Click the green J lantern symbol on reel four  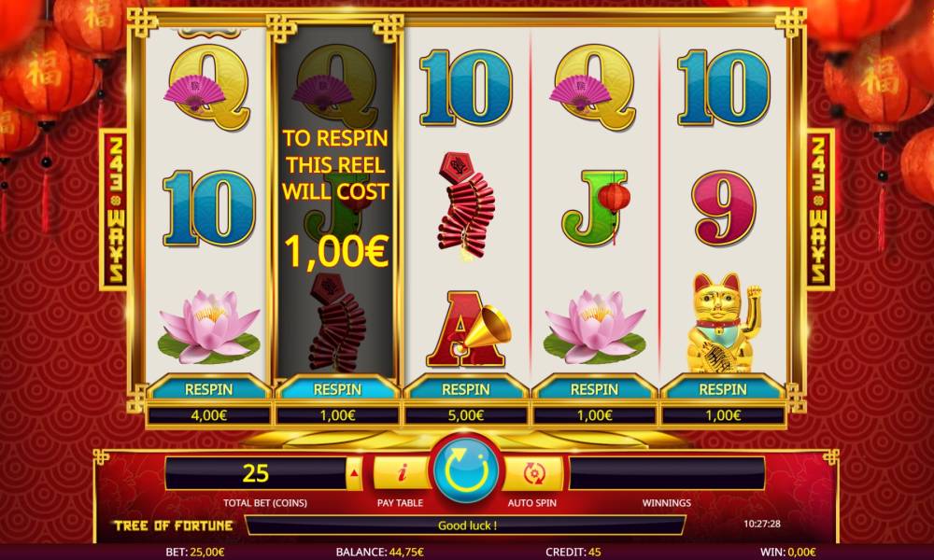(596, 208)
